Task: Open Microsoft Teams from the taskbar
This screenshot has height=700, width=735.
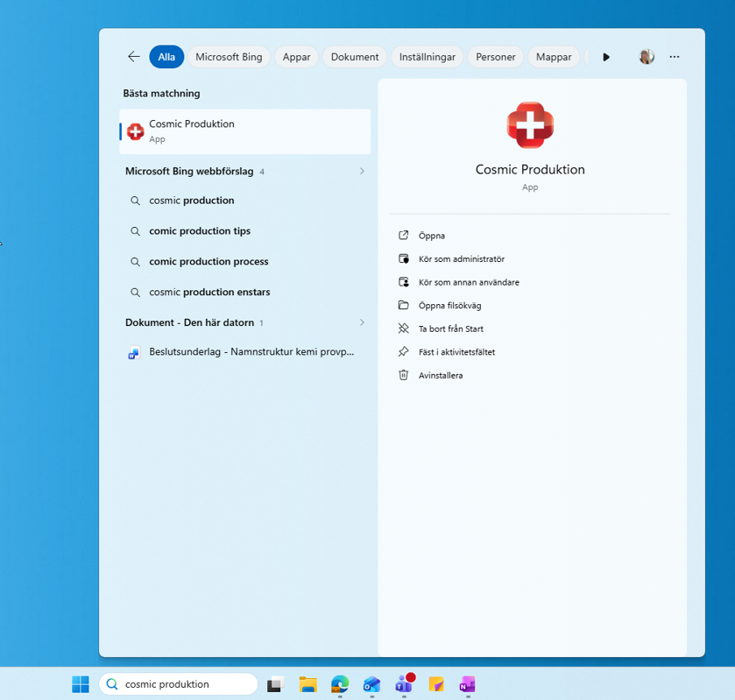Action: tap(404, 684)
